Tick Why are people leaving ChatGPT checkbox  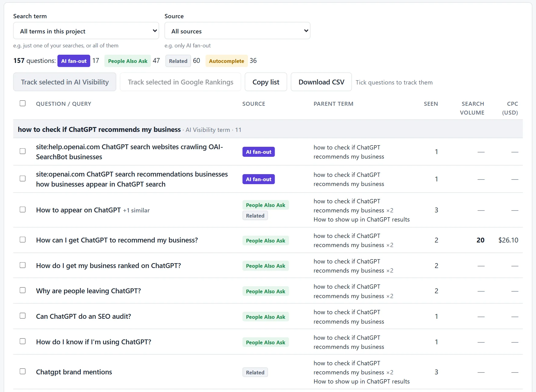22,290
